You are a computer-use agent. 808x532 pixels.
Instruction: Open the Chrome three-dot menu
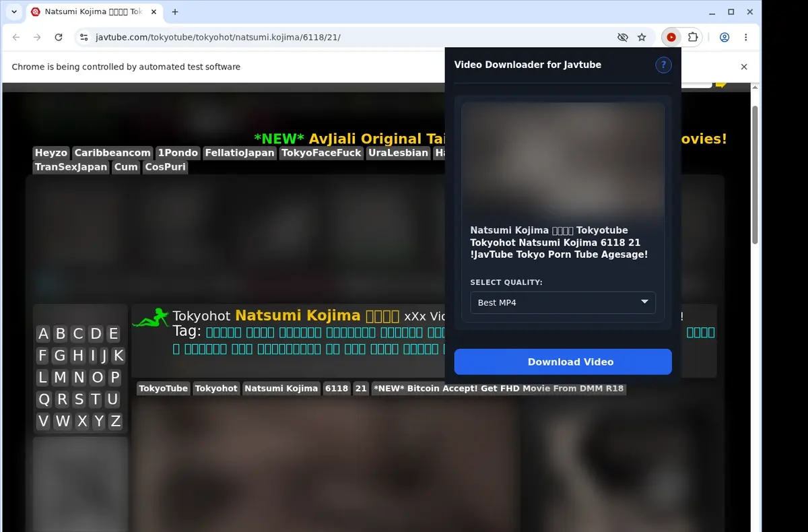point(745,38)
